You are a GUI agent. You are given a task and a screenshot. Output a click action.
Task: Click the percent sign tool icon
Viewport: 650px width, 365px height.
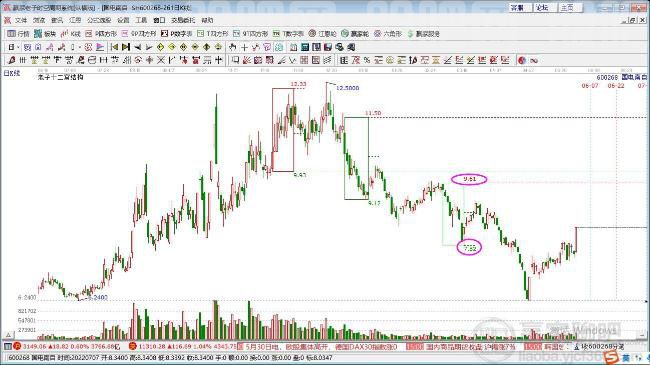coord(367,61)
